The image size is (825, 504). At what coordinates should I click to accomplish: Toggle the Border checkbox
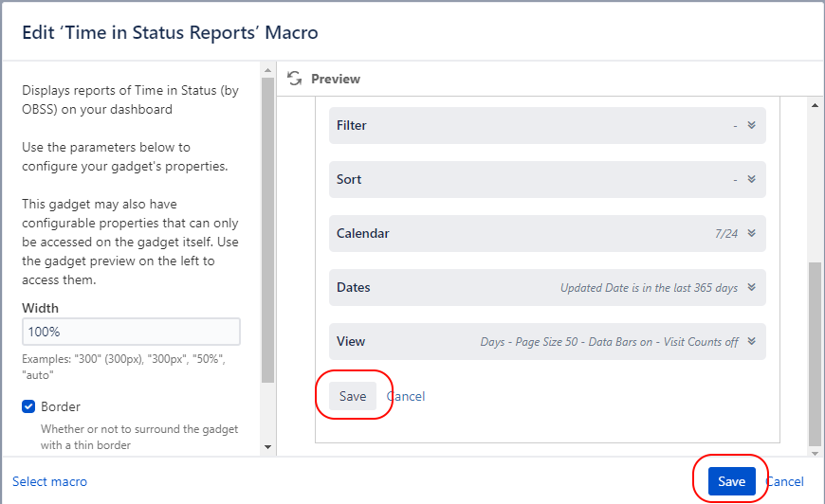point(28,406)
